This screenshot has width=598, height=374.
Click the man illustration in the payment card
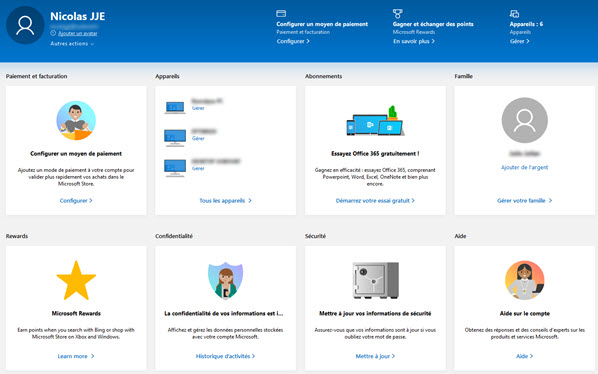tap(76, 120)
